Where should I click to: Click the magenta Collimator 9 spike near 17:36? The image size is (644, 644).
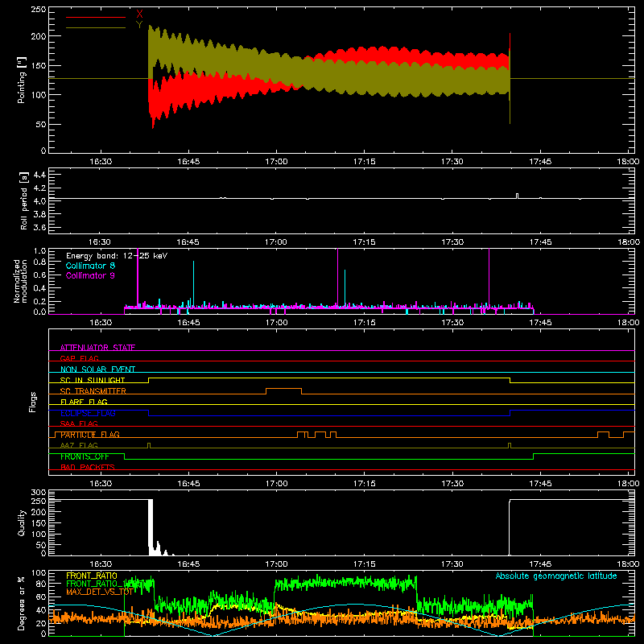489,277
